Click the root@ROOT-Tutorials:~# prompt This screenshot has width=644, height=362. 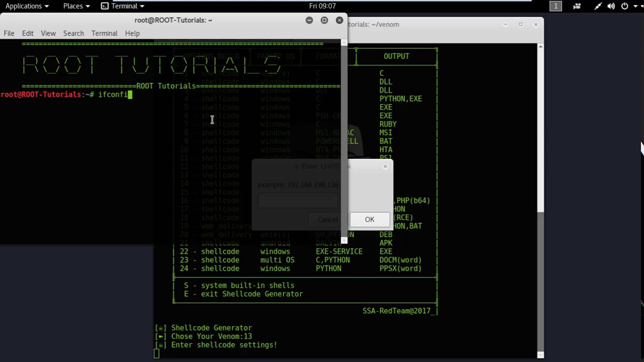(x=47, y=95)
